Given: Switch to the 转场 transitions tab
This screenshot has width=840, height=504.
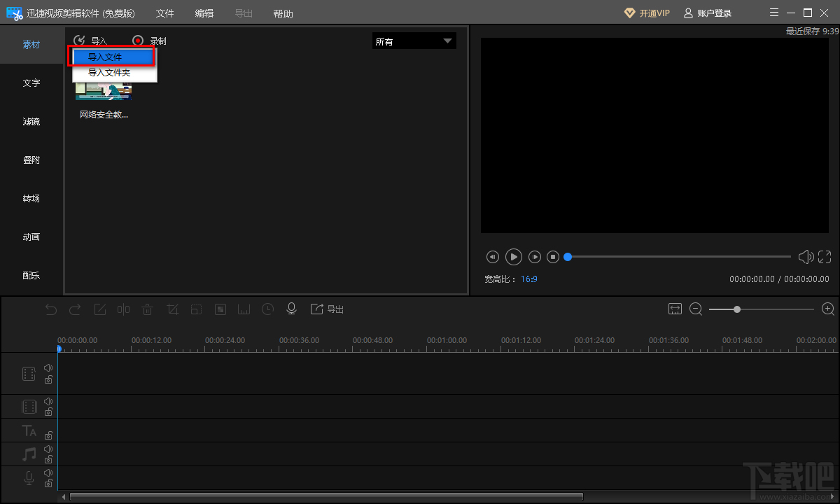Looking at the screenshot, I should 31,199.
